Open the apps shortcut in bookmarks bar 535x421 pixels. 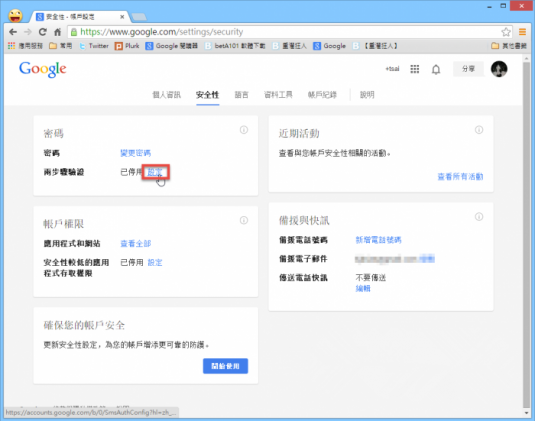[x=25, y=46]
